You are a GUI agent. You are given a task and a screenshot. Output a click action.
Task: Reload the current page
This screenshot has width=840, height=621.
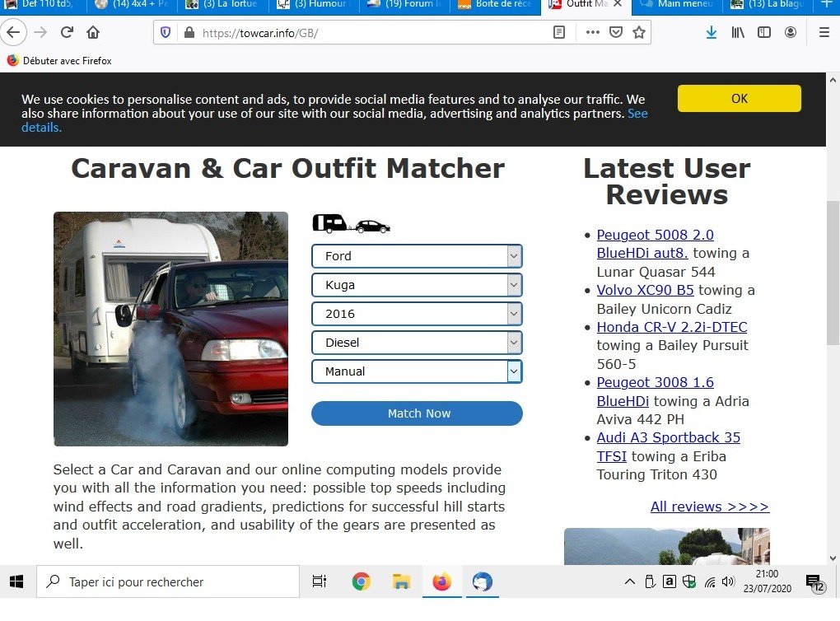(67, 33)
